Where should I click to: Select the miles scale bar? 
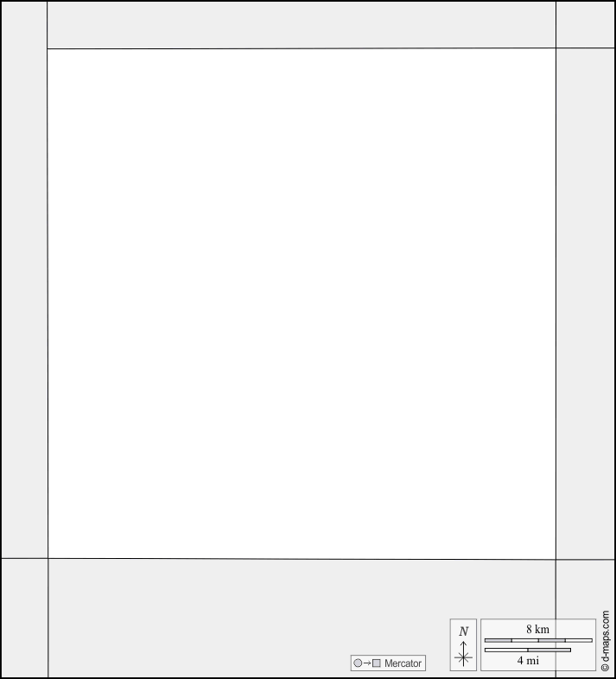point(528,650)
